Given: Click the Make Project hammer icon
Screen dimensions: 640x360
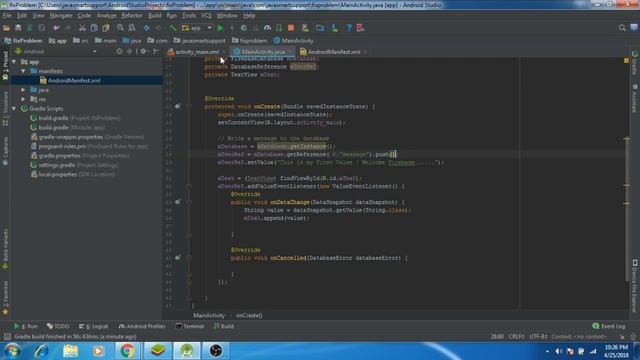Looking at the screenshot, I should click(173, 28).
